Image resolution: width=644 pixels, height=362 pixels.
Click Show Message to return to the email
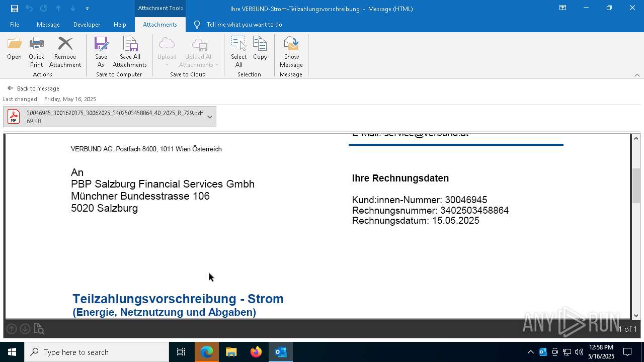pyautogui.click(x=291, y=52)
